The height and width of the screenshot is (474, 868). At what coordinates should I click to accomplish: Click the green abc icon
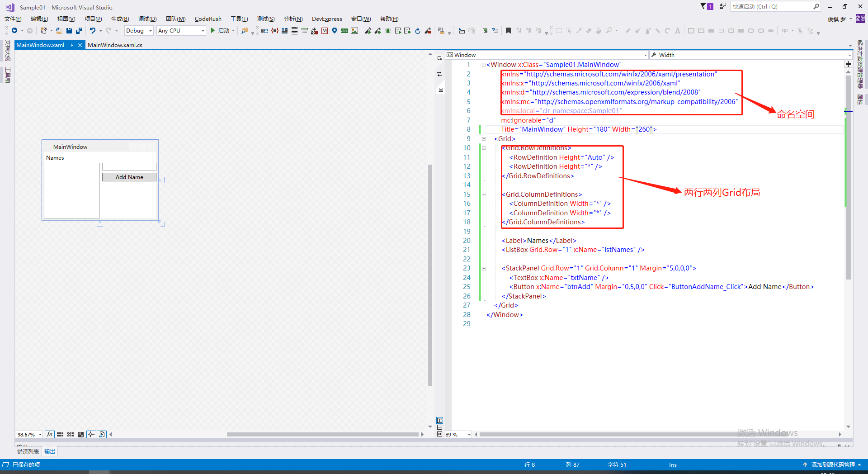[x=344, y=31]
